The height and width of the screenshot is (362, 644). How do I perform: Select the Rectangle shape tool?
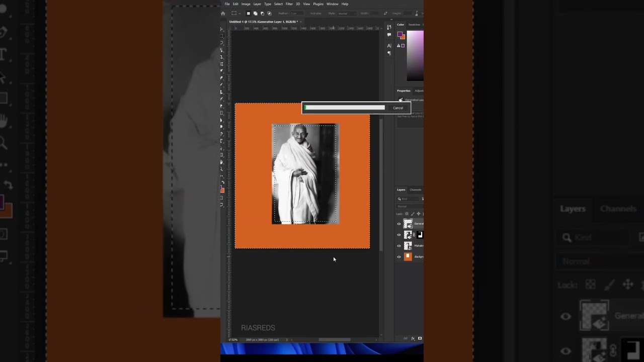(222, 154)
